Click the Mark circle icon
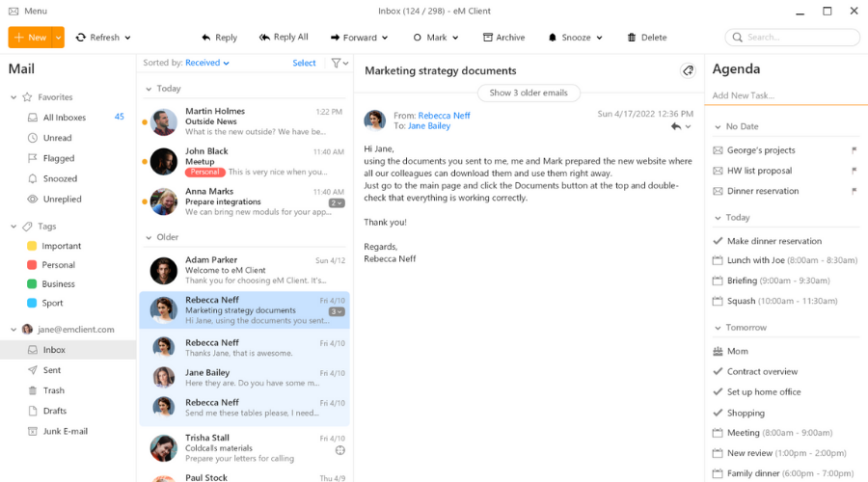868x482 pixels. 418,37
